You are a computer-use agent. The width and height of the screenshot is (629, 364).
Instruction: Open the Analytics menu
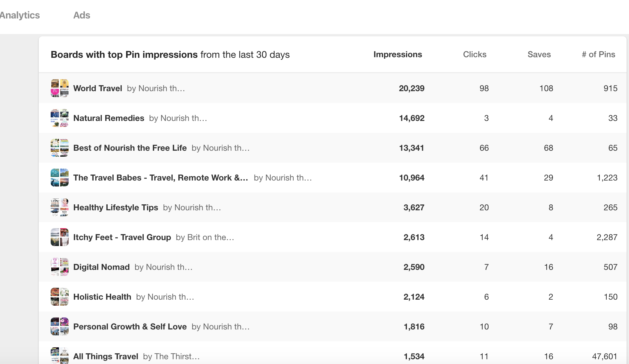(x=20, y=15)
